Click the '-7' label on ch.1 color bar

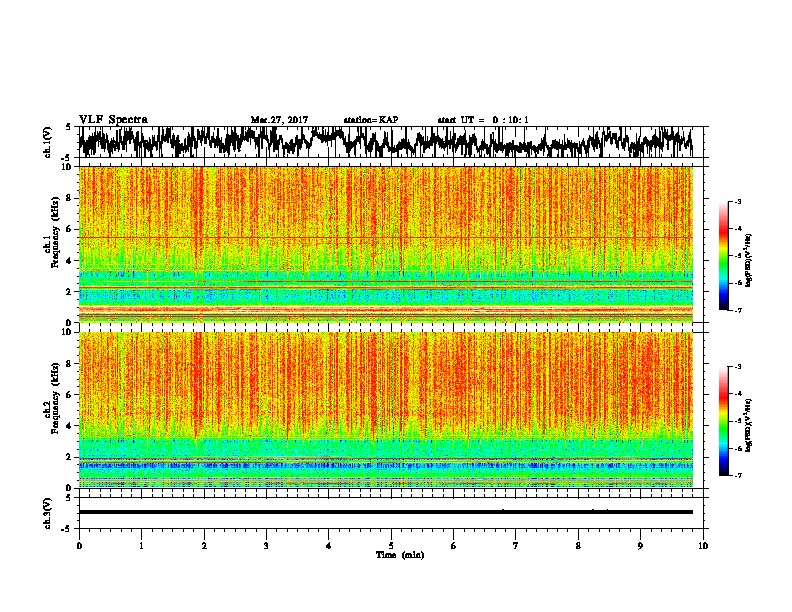coord(737,310)
